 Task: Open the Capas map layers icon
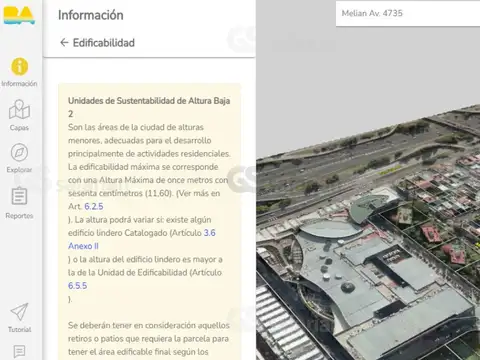(19, 109)
